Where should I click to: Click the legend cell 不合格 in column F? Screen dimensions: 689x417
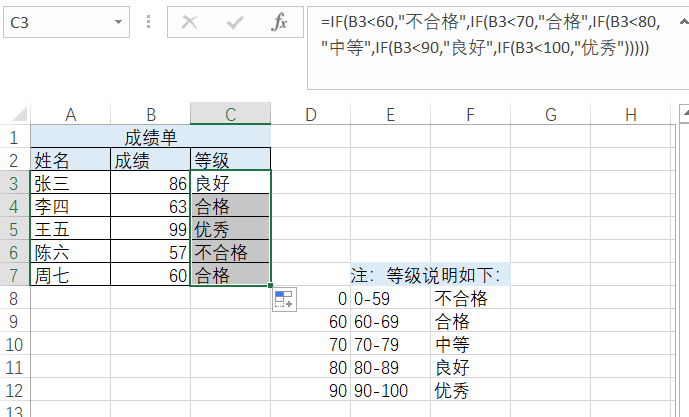click(471, 297)
